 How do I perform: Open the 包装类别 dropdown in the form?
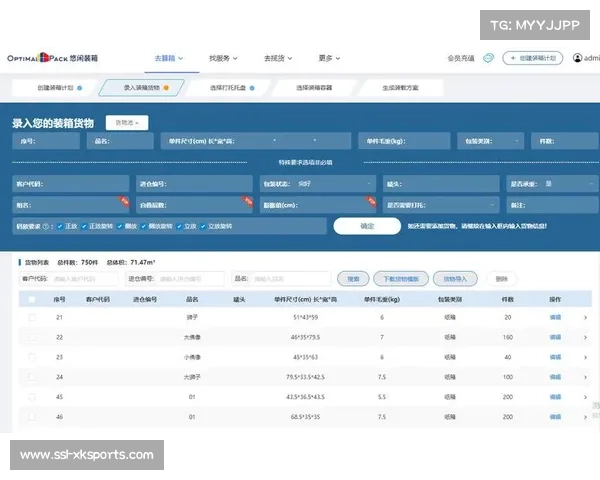(x=489, y=141)
